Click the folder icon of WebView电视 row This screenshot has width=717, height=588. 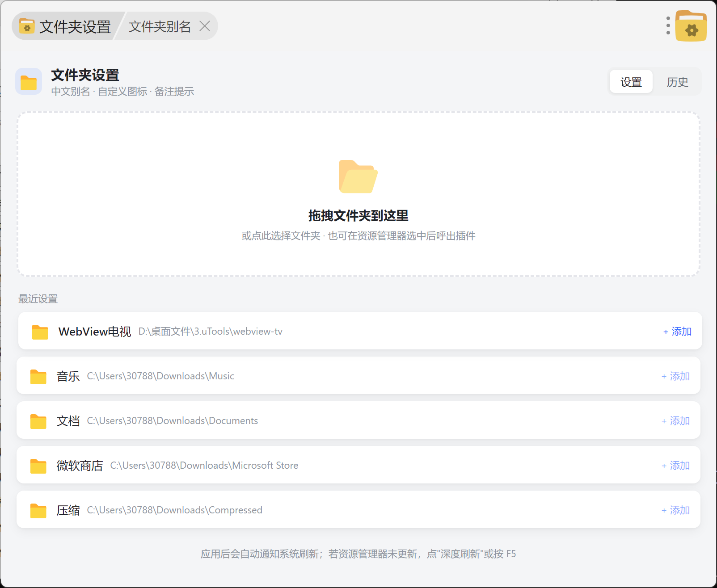[x=40, y=332]
